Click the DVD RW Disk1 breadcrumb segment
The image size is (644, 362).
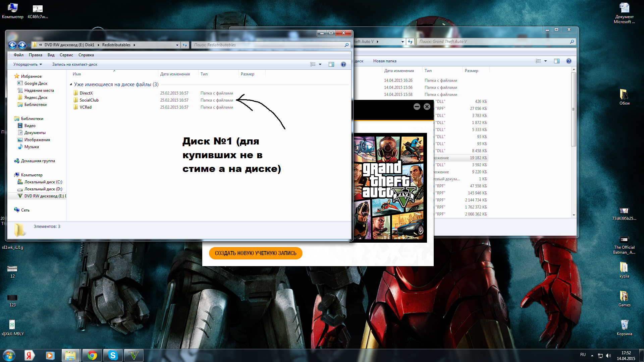(x=69, y=45)
